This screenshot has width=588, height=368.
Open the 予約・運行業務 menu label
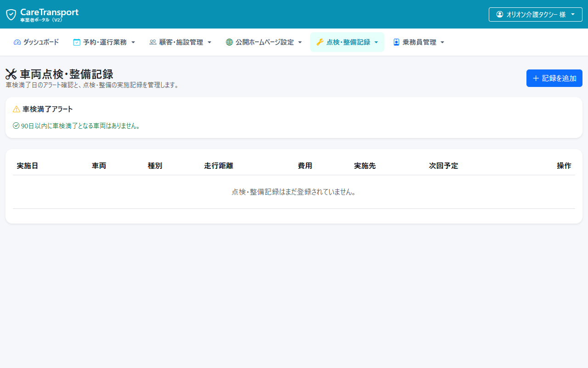105,42
